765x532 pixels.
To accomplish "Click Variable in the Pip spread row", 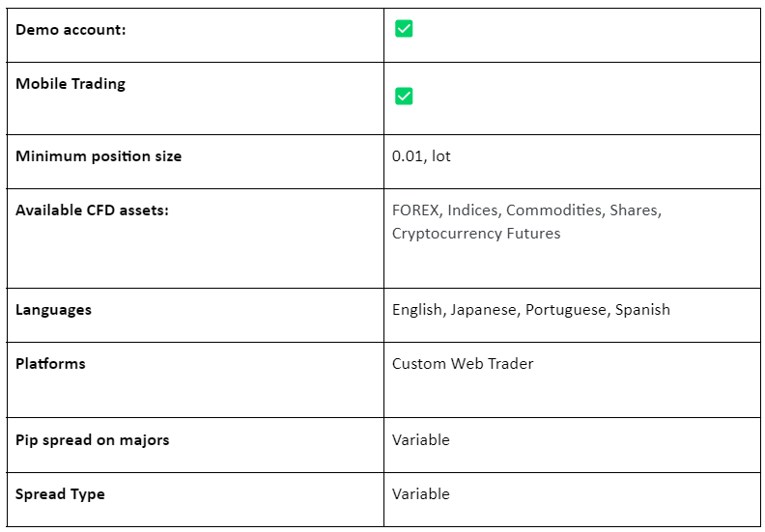I will coord(420,440).
